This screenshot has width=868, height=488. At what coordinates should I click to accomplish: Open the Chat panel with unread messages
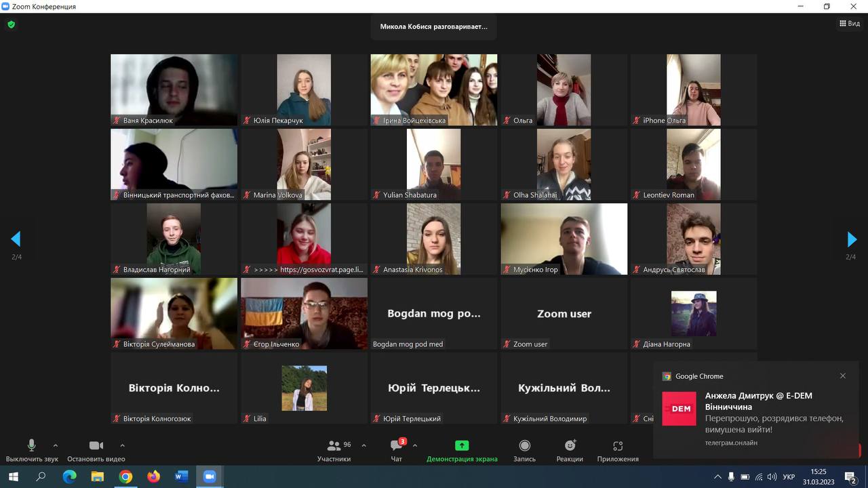tap(397, 446)
